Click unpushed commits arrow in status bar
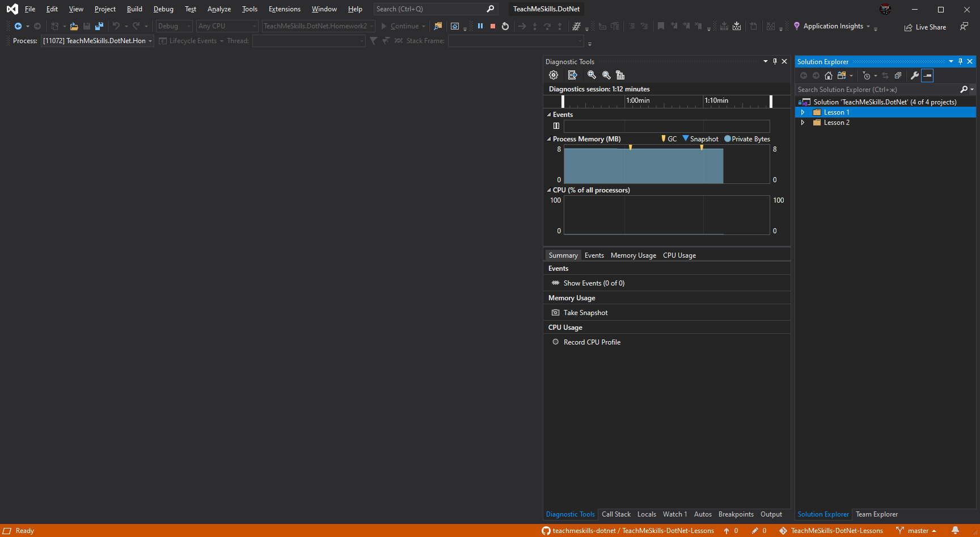Viewport: 980px width, 537px height. pyautogui.click(x=726, y=531)
